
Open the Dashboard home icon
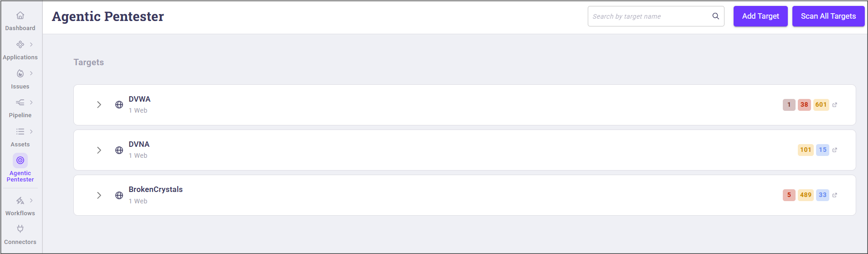coord(20,16)
